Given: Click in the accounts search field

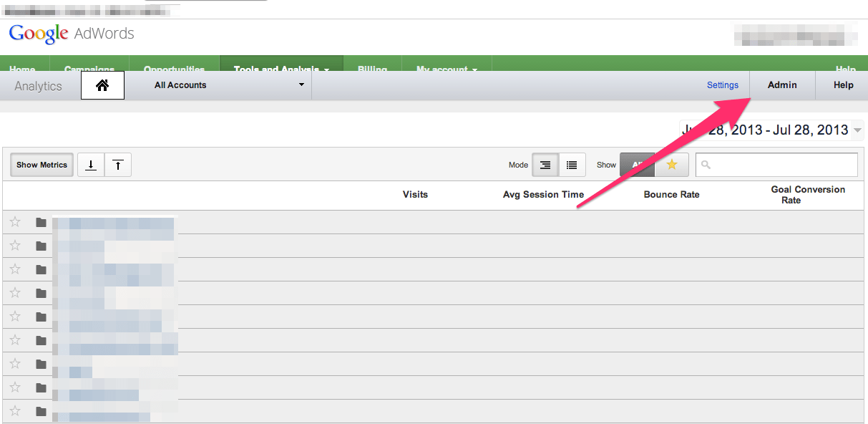Looking at the screenshot, I should pyautogui.click(x=776, y=165).
